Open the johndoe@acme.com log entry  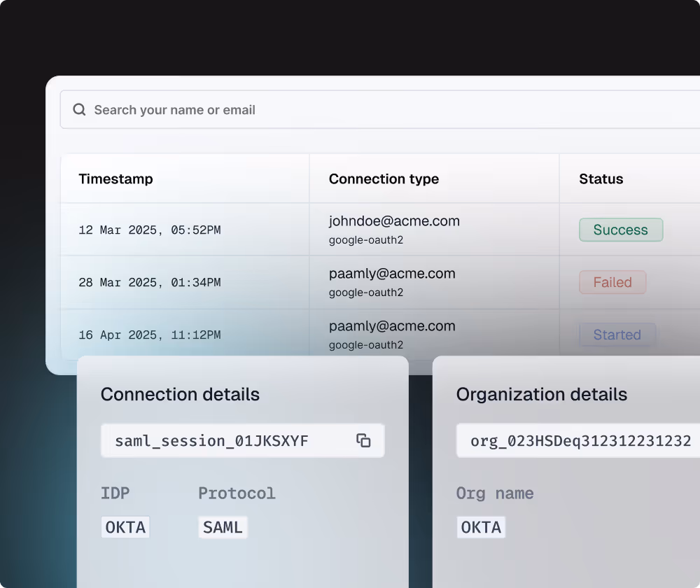click(394, 221)
